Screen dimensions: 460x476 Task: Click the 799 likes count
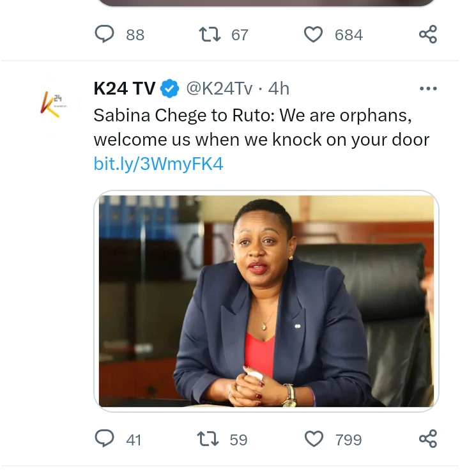(x=349, y=440)
